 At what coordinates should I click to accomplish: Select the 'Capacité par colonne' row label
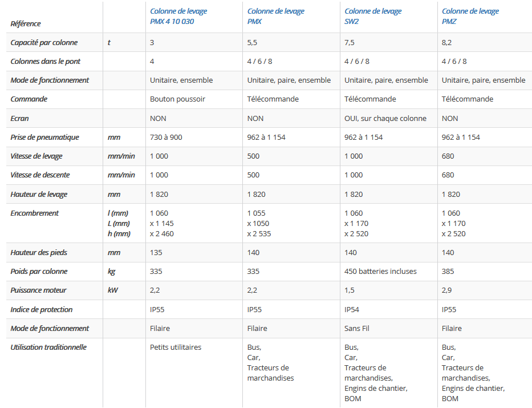pos(44,42)
